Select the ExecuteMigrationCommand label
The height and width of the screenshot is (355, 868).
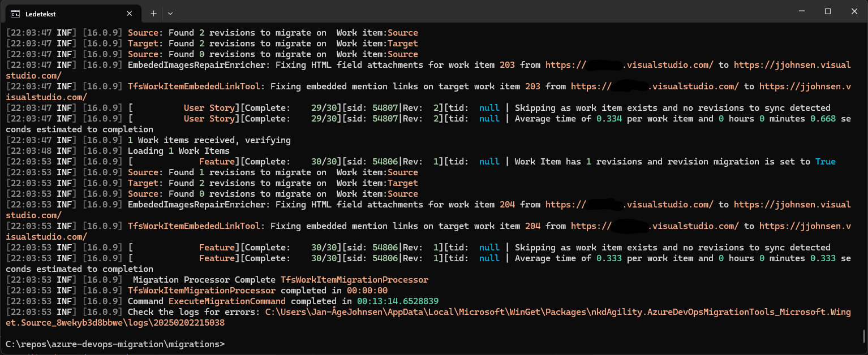click(x=226, y=301)
